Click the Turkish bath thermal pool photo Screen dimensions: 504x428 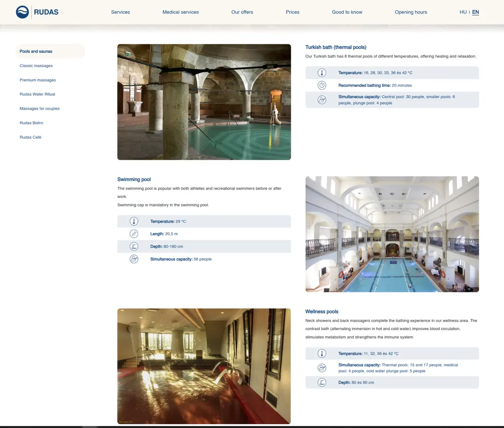(x=204, y=102)
